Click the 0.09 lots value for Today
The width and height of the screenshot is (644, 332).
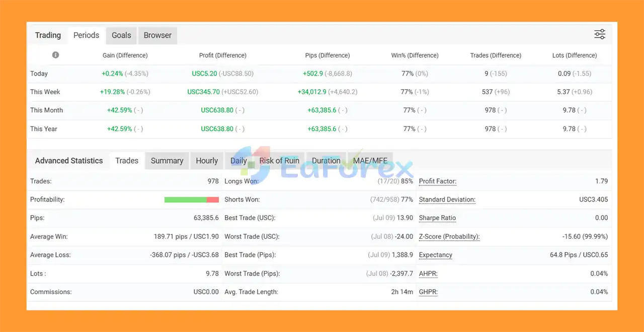coord(565,74)
